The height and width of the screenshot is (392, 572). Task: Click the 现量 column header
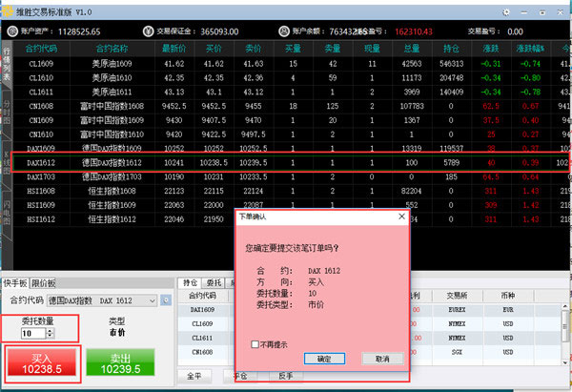[x=372, y=49]
